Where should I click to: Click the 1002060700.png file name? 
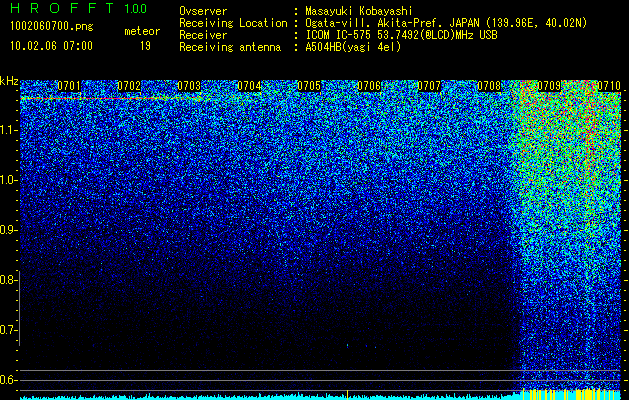tap(52, 27)
